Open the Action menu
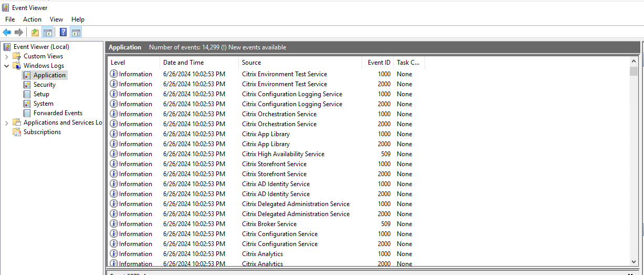This screenshot has width=644, height=275. point(32,19)
